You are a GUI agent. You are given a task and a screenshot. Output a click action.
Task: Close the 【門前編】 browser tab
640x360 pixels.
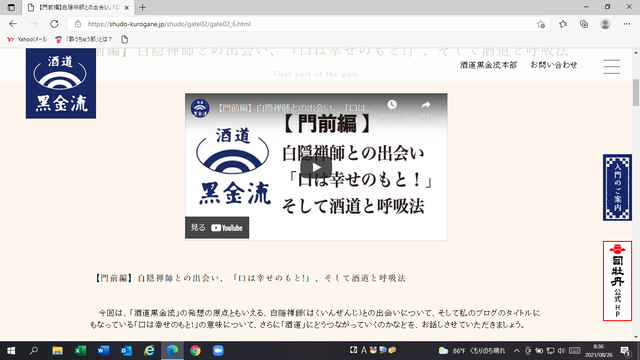[127, 7]
